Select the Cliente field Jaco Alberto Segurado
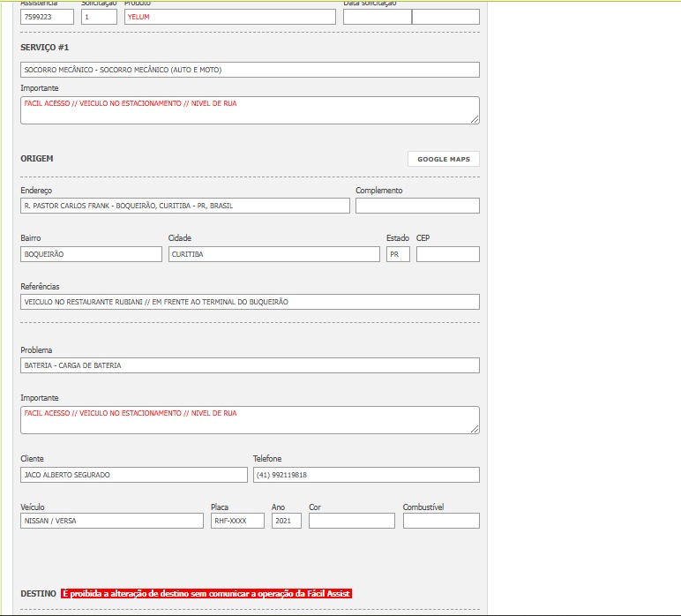 click(134, 475)
